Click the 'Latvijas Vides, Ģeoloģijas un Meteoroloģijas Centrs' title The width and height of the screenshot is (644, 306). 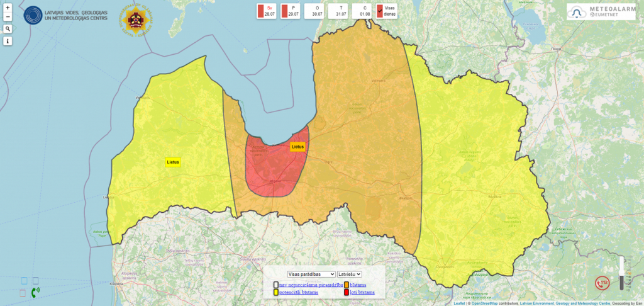pyautogui.click(x=76, y=16)
